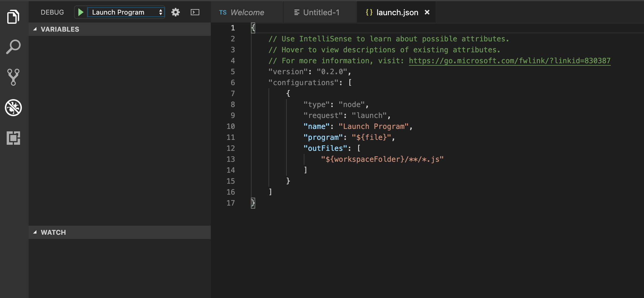Click the "program" key on line 11
The height and width of the screenshot is (298, 644).
pyautogui.click(x=323, y=137)
